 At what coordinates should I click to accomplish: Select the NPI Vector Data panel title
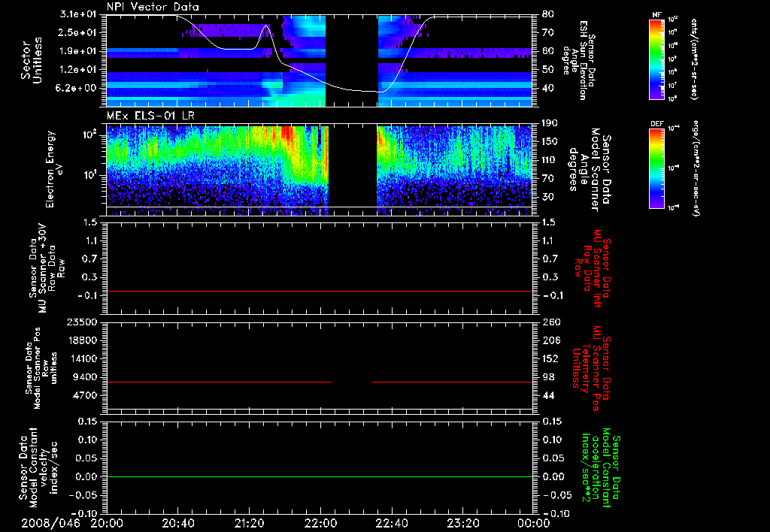153,7
